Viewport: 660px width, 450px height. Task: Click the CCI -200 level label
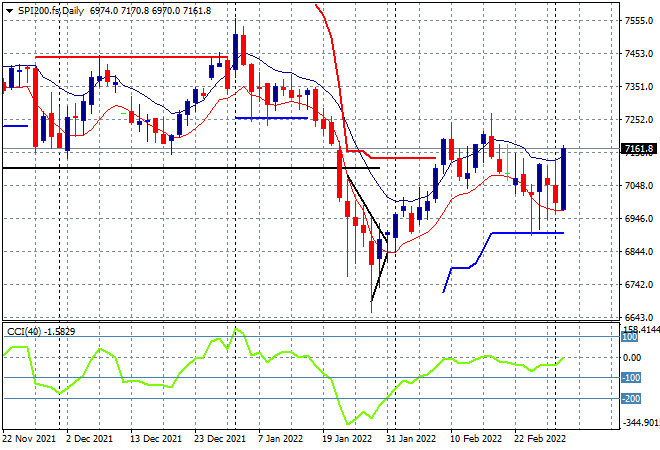click(x=631, y=399)
